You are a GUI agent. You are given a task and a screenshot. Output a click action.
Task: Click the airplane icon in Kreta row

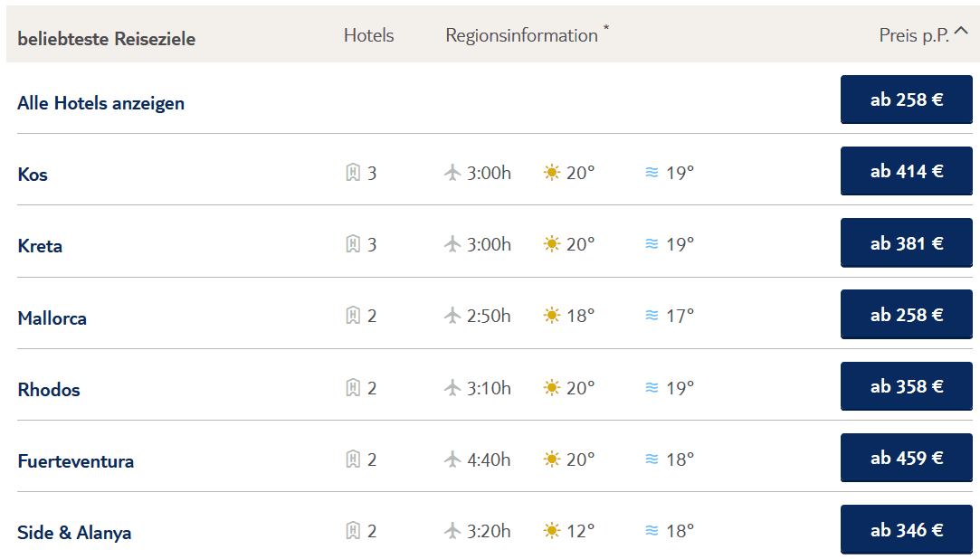pos(453,244)
